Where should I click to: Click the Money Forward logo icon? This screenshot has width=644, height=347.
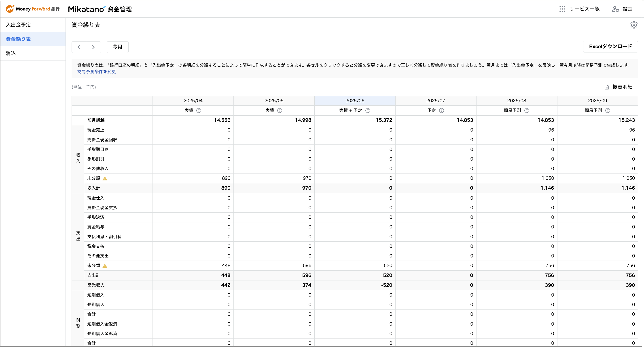pyautogui.click(x=10, y=9)
